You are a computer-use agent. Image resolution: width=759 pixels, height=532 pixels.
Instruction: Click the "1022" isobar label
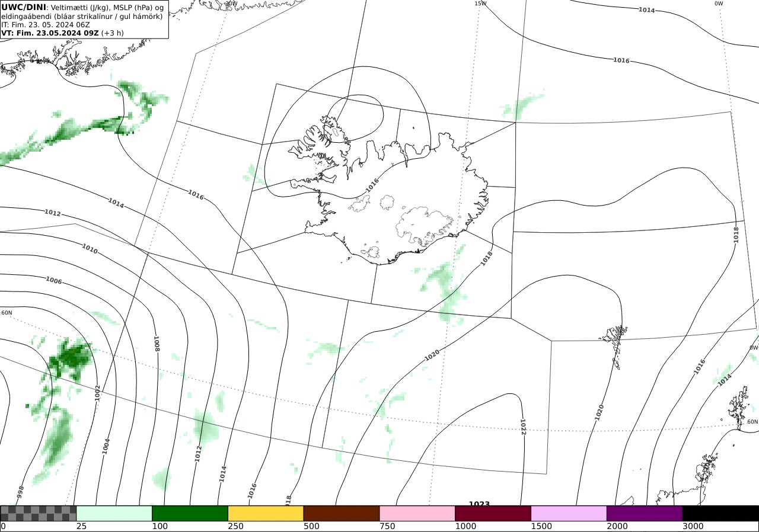[523, 426]
